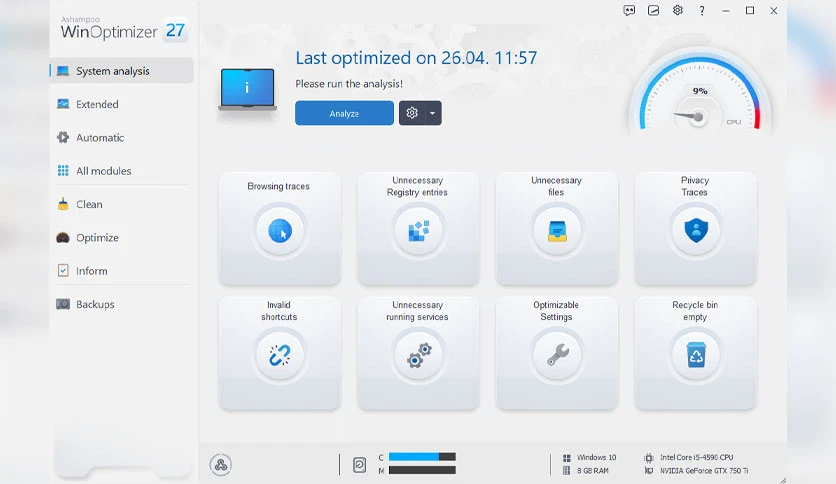Click the Unnecessary Registry entries icon
The width and height of the screenshot is (836, 484).
point(419,231)
